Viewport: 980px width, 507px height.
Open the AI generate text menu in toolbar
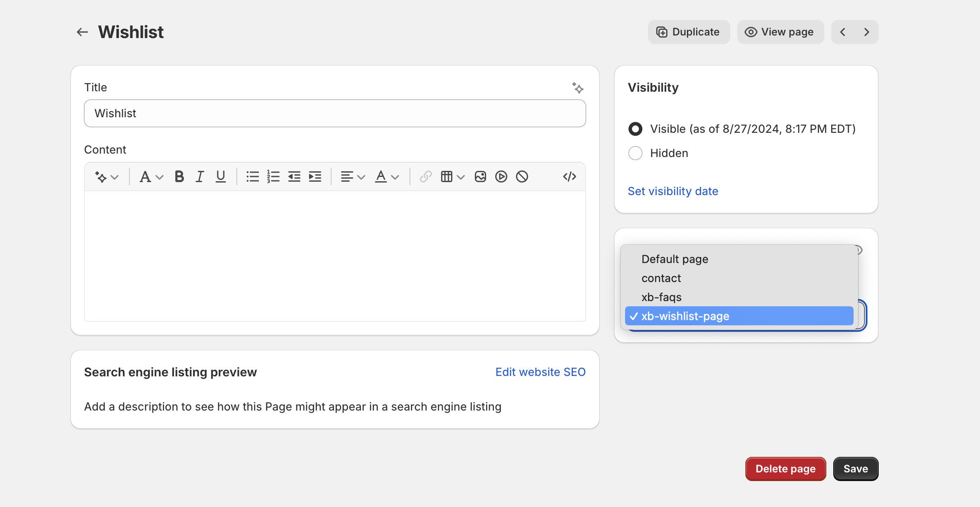pyautogui.click(x=106, y=176)
